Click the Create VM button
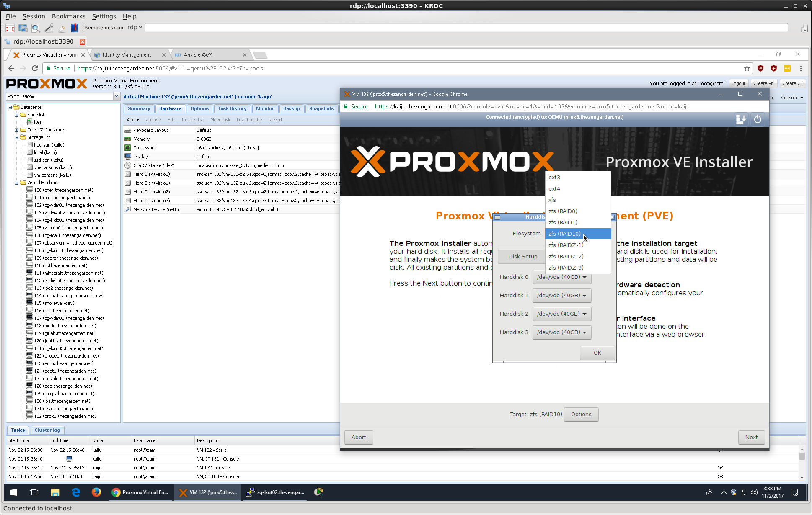The height and width of the screenshot is (515, 812). (763, 83)
